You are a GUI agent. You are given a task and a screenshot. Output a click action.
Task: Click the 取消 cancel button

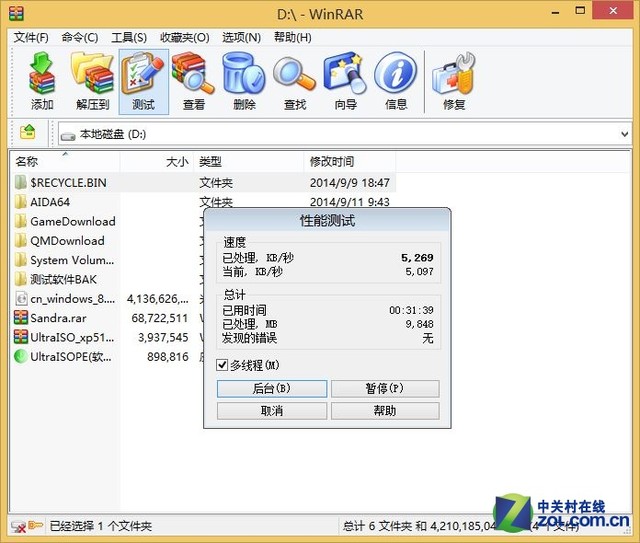click(272, 411)
